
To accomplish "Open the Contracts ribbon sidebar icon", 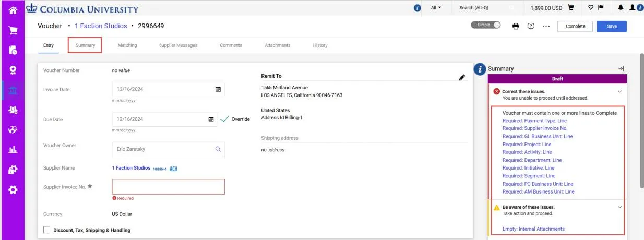I will point(13,70).
